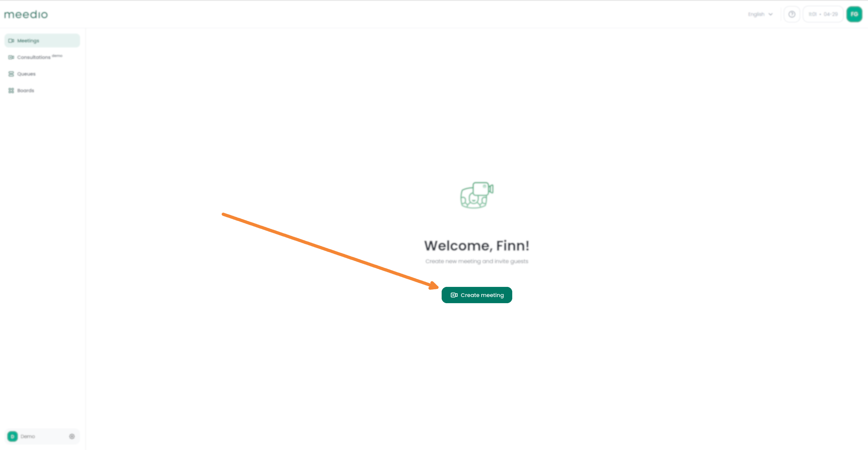Click the Meetings camera icon
This screenshot has height=450, width=868.
[x=11, y=41]
